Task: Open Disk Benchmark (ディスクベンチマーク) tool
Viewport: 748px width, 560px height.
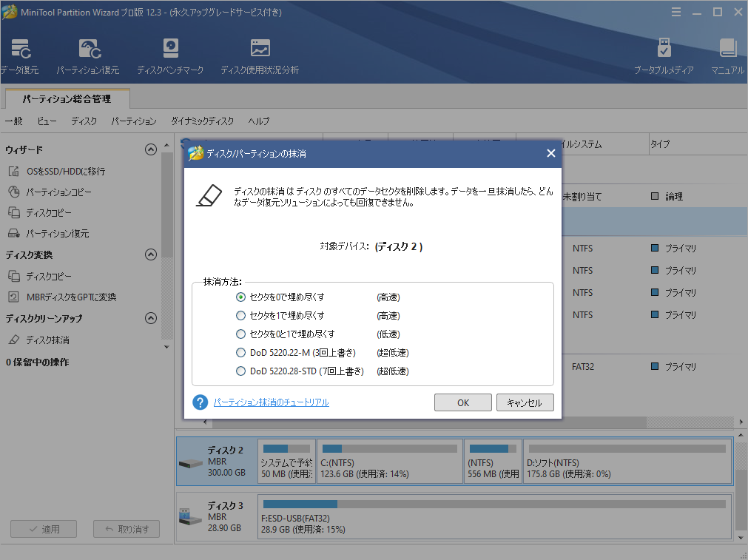Action: point(170,57)
